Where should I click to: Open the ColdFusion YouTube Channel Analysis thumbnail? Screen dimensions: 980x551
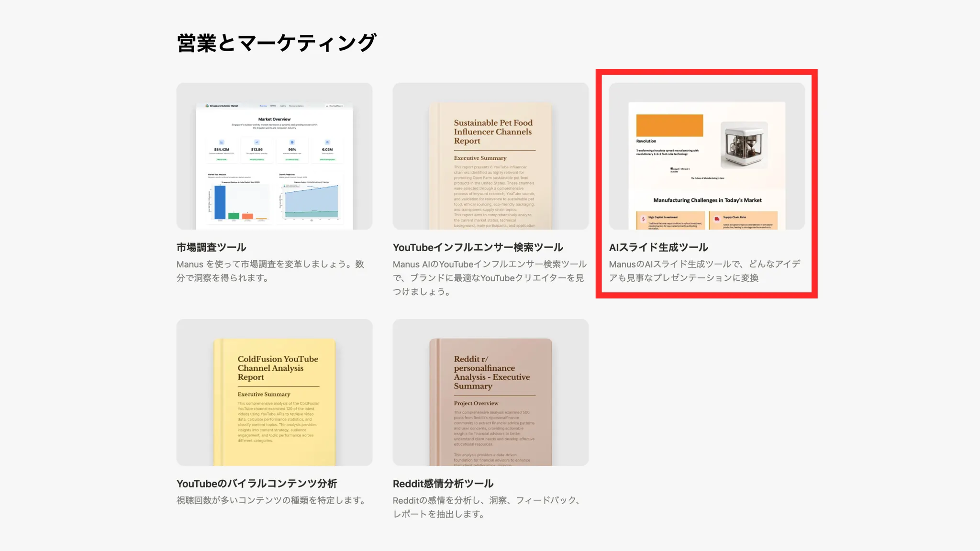click(274, 392)
